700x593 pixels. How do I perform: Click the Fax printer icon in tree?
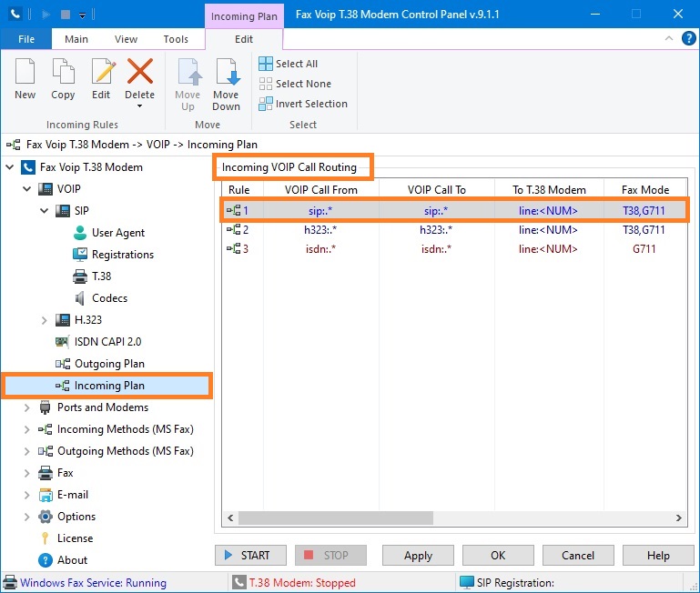[x=46, y=473]
